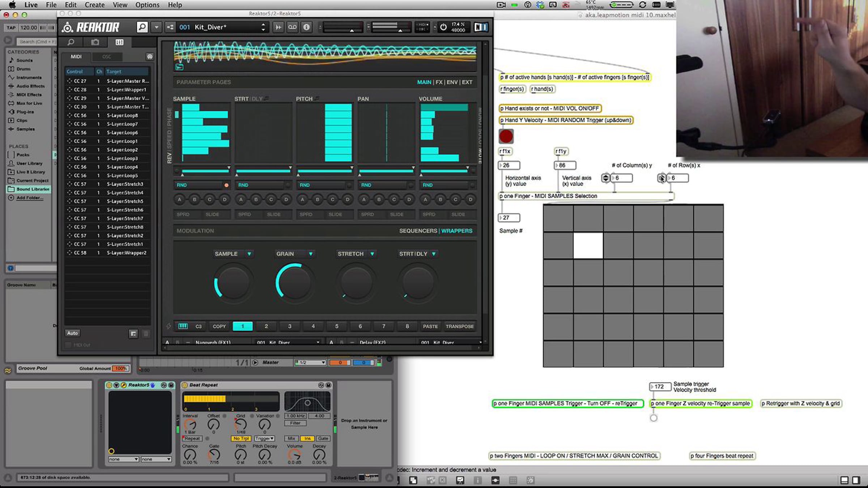868x488 pixels.
Task: Open the Master 1/2 output dropdown
Action: pos(310,363)
